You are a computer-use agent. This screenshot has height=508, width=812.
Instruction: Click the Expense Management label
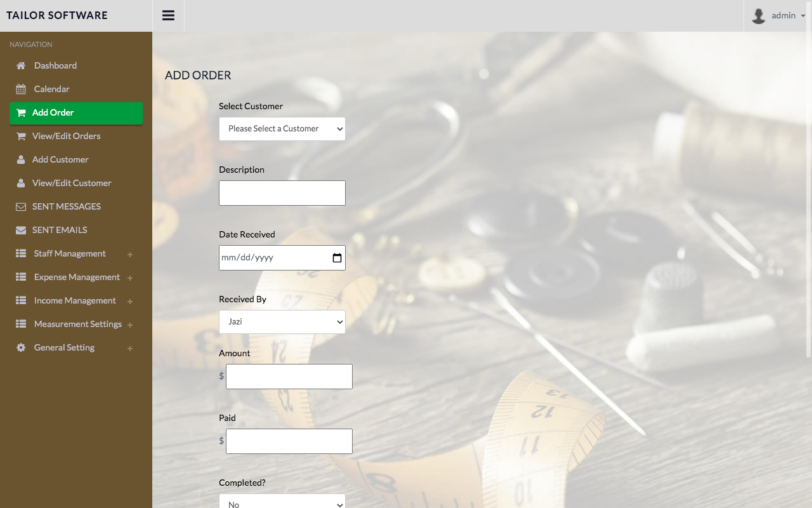tap(77, 277)
